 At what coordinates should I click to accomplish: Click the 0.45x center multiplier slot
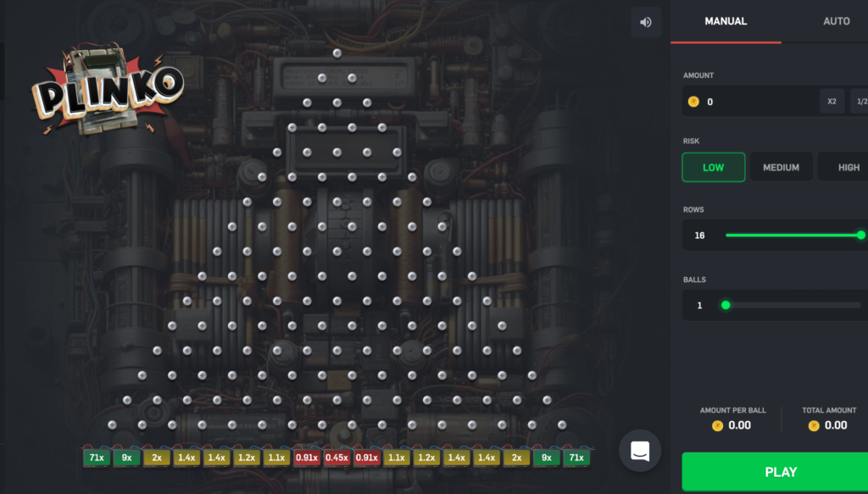coord(337,458)
